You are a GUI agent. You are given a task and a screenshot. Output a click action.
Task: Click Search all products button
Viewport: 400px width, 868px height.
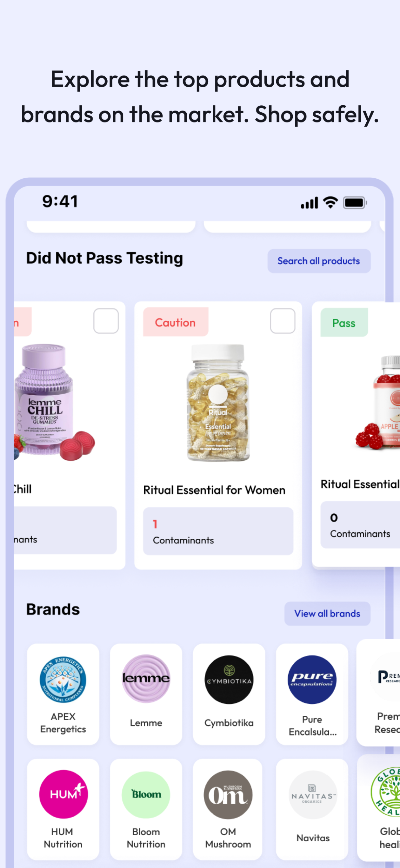coord(319,261)
